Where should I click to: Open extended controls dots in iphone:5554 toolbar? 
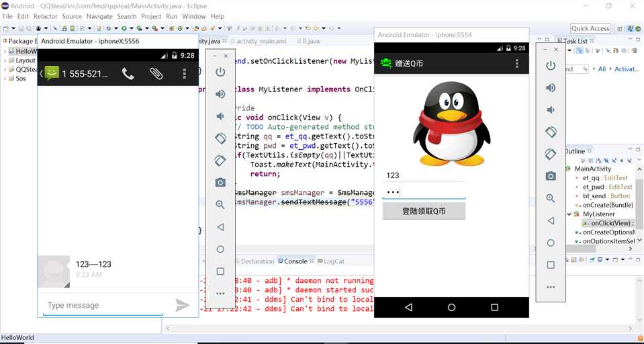tap(551, 288)
